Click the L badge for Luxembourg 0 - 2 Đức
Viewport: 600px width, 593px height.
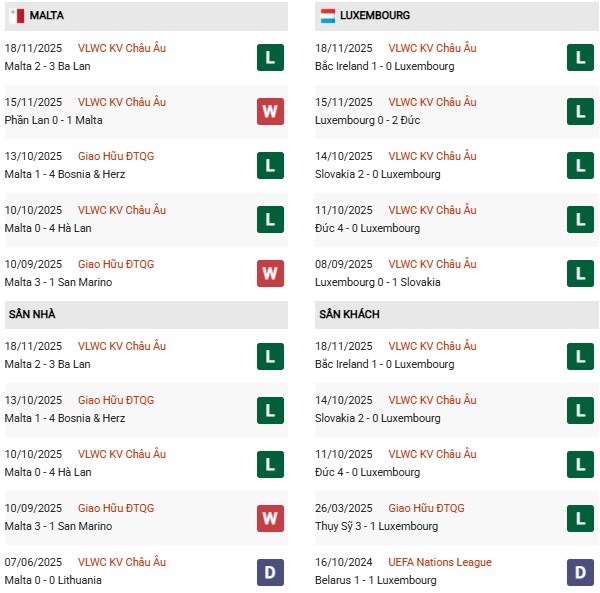pos(580,111)
